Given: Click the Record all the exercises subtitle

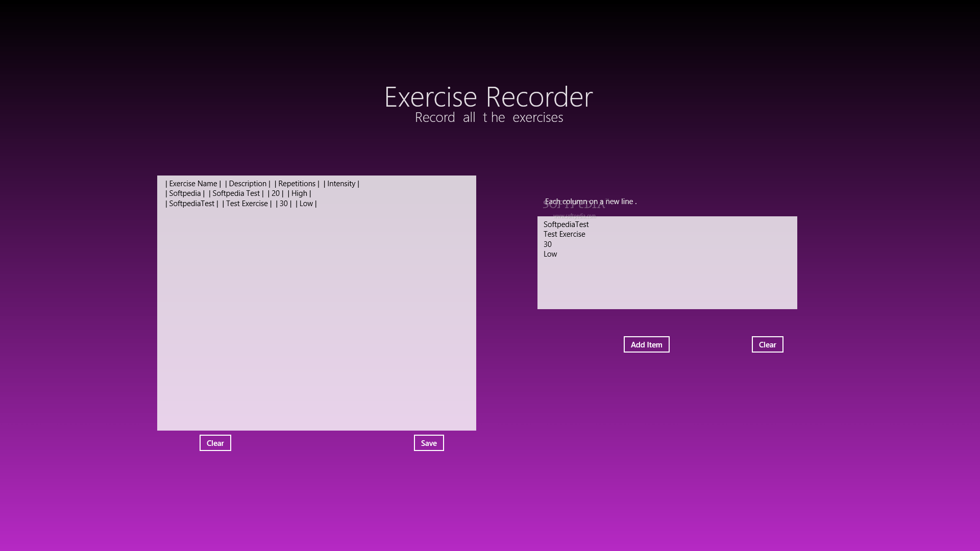Looking at the screenshot, I should click(488, 117).
